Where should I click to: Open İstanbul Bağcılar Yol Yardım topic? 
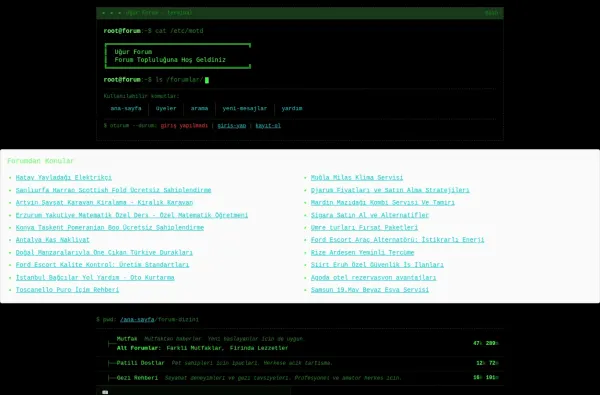coord(95,277)
